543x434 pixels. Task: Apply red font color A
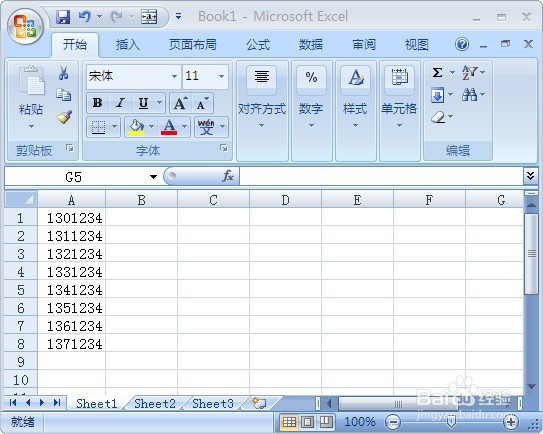169,127
